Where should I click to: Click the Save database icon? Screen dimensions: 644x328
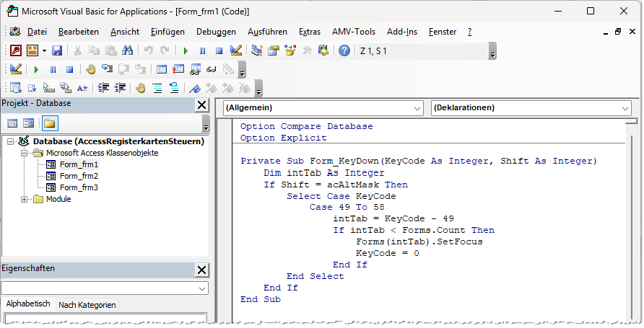(x=57, y=51)
